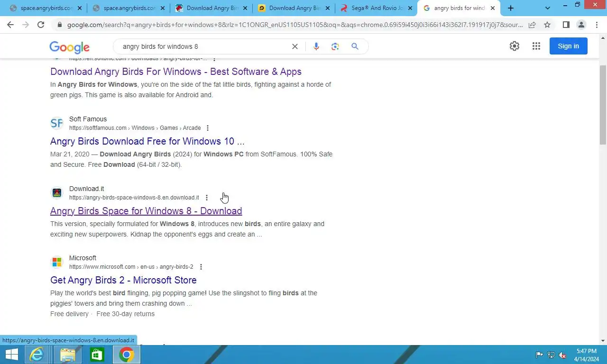Reload the current page
This screenshot has width=607, height=364.
(x=41, y=25)
